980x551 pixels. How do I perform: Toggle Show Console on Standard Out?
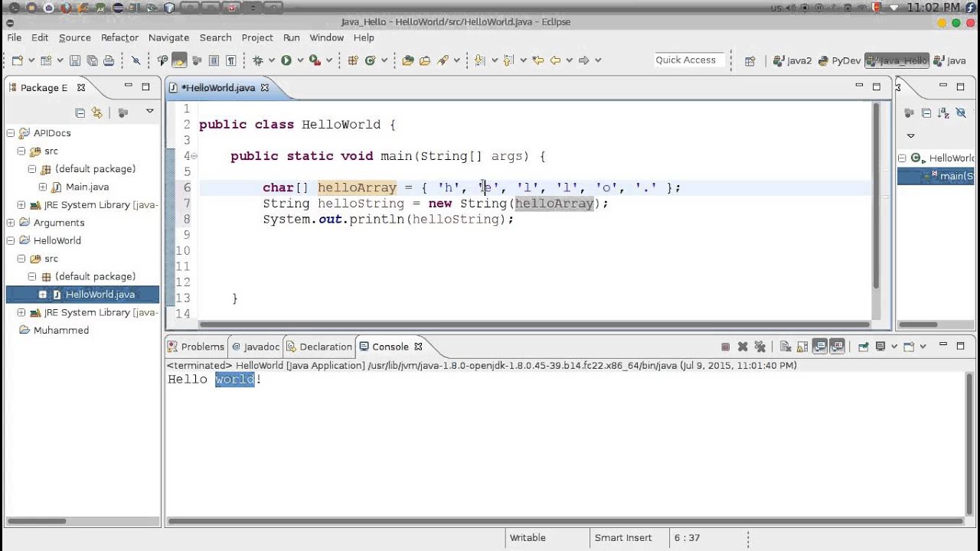click(x=820, y=347)
